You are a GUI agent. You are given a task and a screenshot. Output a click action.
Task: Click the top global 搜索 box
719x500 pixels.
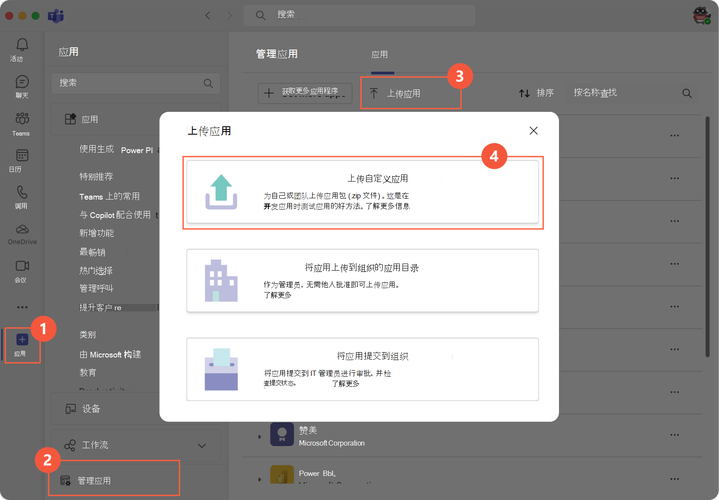(359, 15)
